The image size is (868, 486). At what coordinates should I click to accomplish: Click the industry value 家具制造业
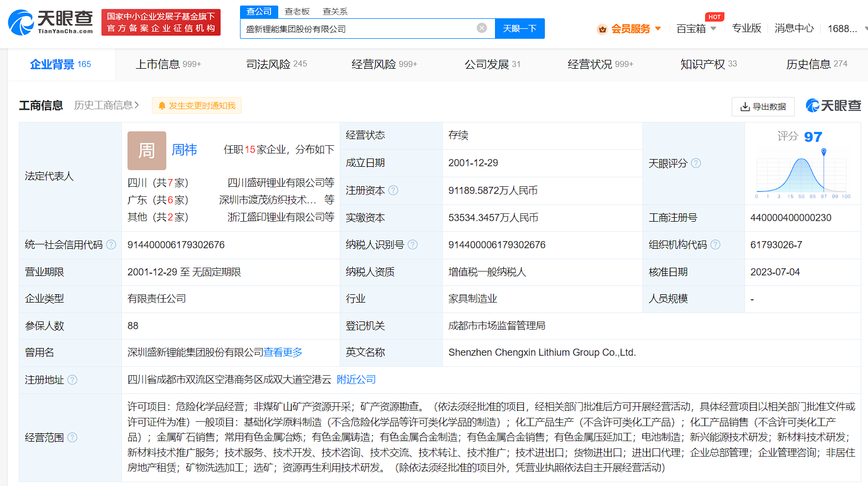click(473, 299)
